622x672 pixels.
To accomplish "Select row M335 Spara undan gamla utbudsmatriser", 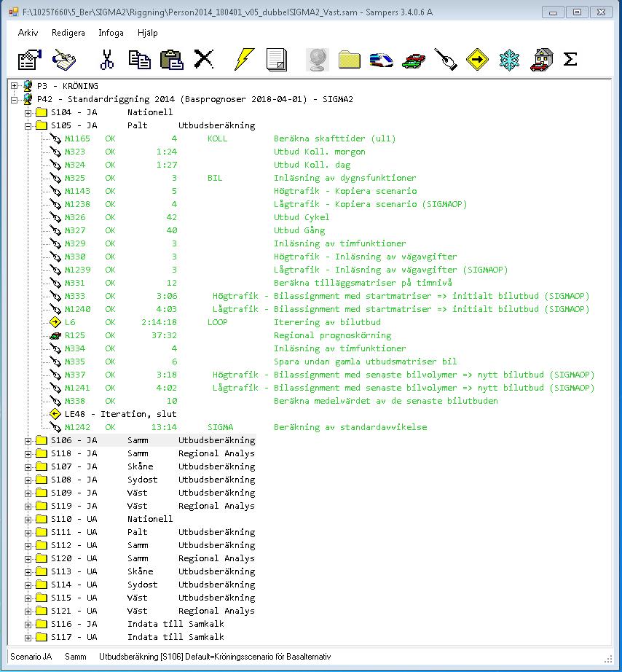I will pyautogui.click(x=261, y=362).
